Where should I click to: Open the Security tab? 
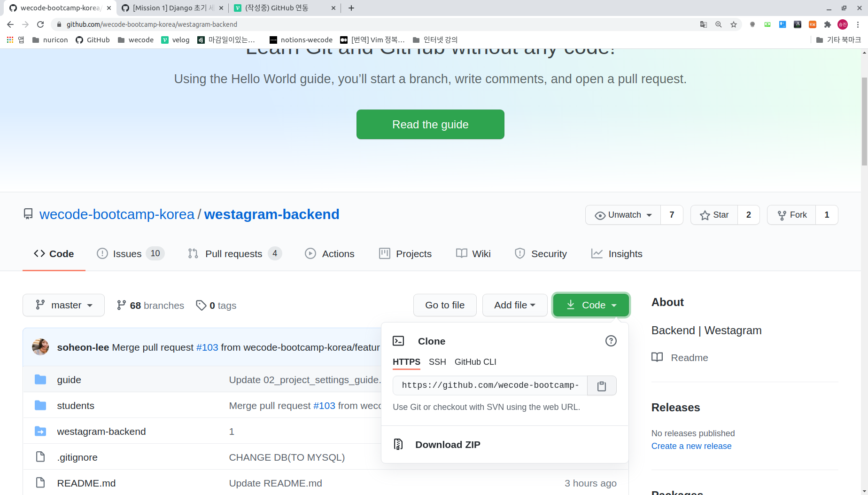click(x=541, y=254)
